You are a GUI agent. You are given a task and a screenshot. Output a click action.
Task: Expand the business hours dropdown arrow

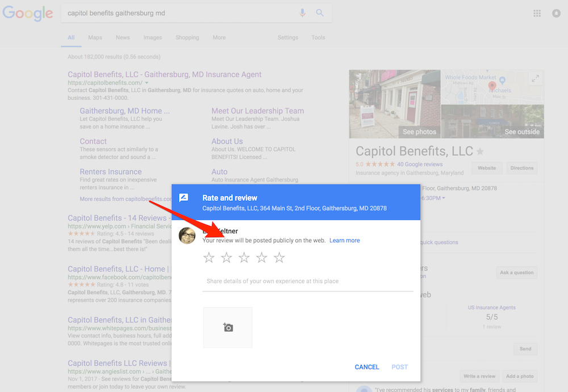(x=444, y=198)
